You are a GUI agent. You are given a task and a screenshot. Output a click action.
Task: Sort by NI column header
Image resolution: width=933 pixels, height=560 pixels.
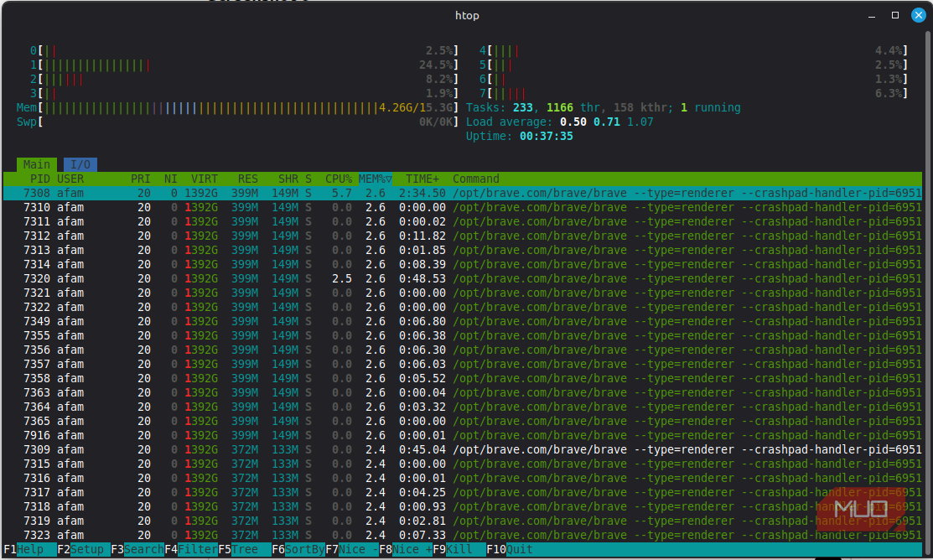click(x=171, y=179)
